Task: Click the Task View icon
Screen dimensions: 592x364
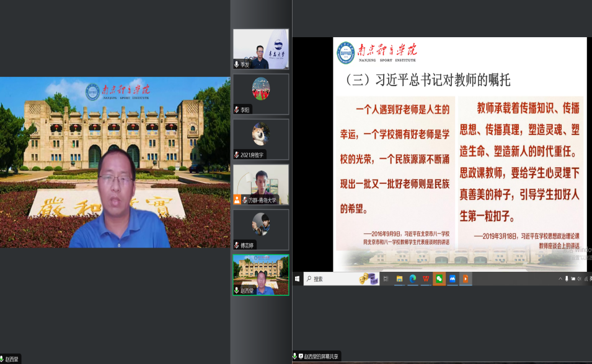Action: click(x=386, y=279)
